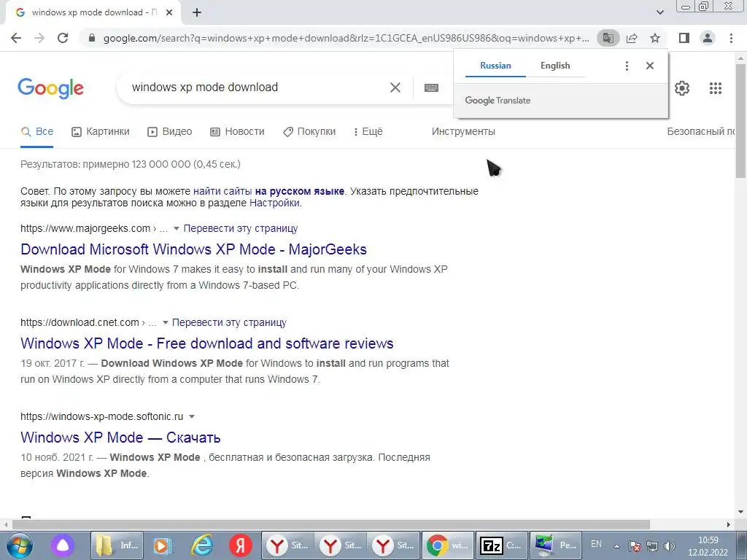Clear the search box with the X
747x560 pixels.
click(395, 87)
